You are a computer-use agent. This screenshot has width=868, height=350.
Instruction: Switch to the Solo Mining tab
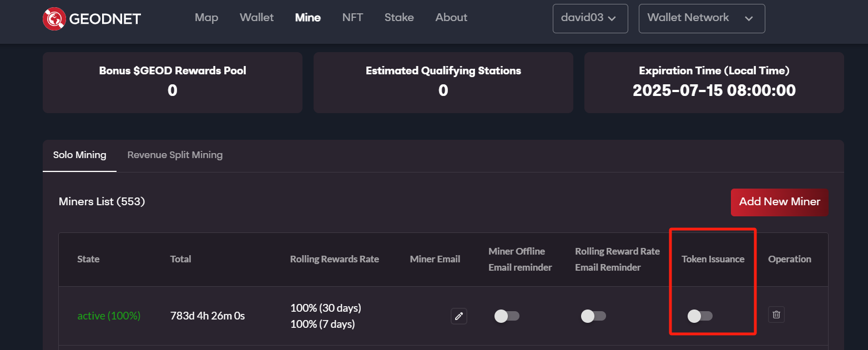(x=79, y=155)
